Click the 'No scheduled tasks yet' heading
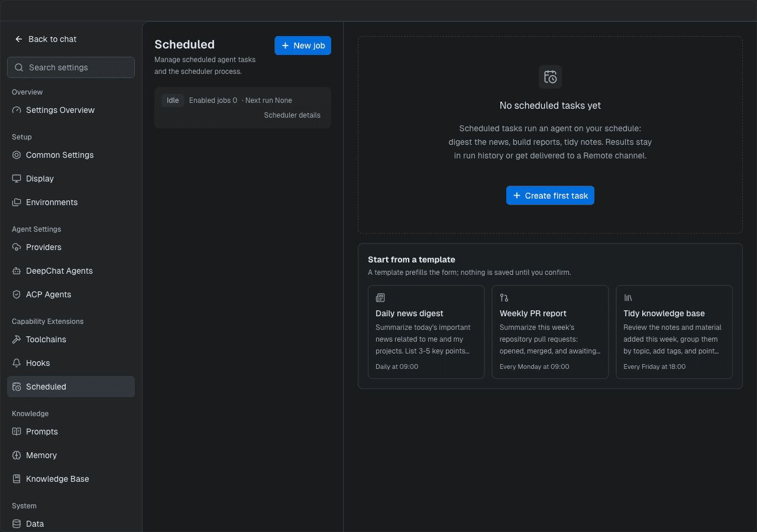This screenshot has width=757, height=532. (x=550, y=106)
